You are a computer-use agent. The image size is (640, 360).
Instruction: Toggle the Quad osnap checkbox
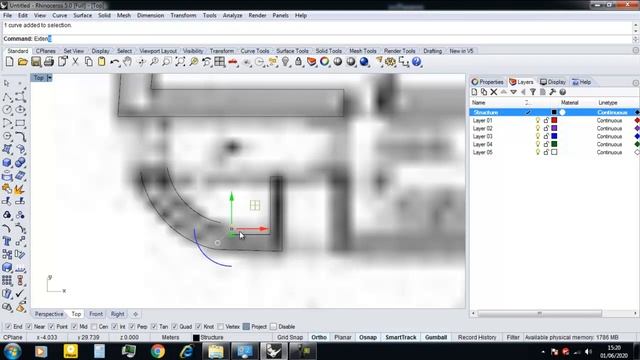pyautogui.click(x=175, y=327)
